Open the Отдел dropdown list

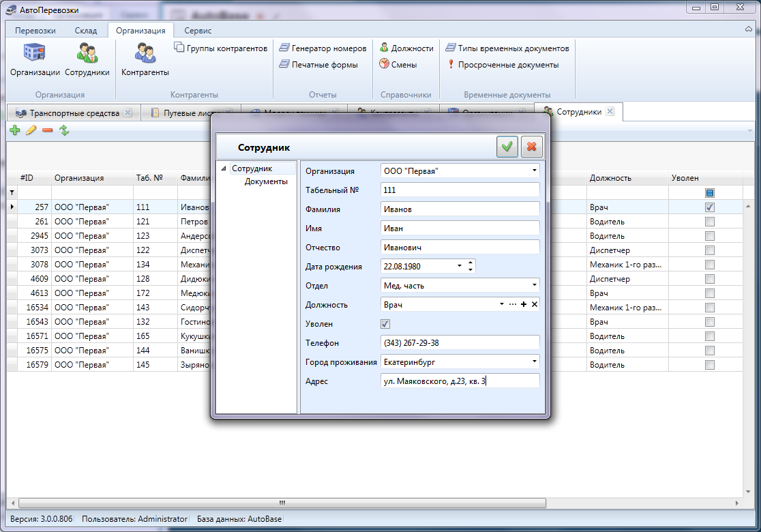[534, 285]
